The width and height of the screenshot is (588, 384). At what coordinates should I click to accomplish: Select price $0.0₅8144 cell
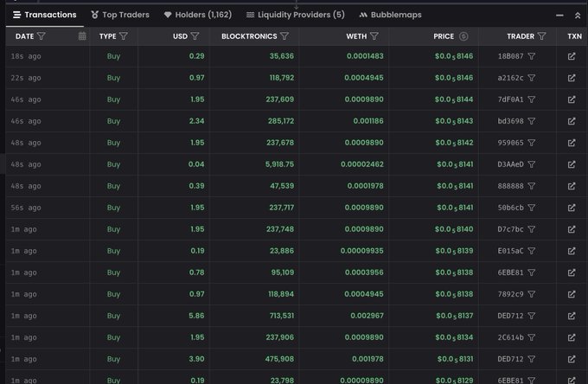[x=454, y=99]
